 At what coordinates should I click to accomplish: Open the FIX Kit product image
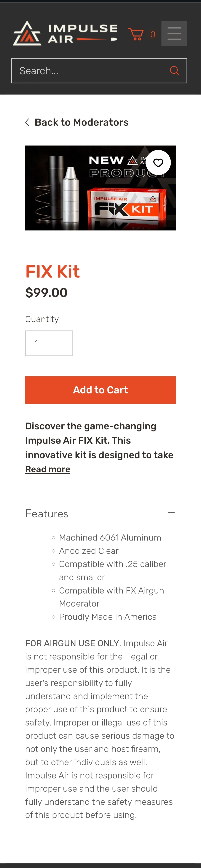pyautogui.click(x=100, y=188)
